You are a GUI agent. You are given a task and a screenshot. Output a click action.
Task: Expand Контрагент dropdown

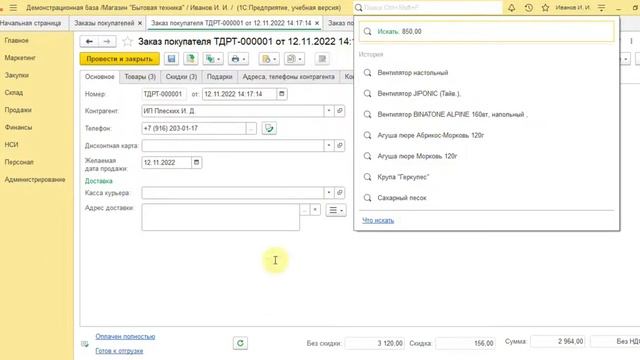(x=329, y=111)
